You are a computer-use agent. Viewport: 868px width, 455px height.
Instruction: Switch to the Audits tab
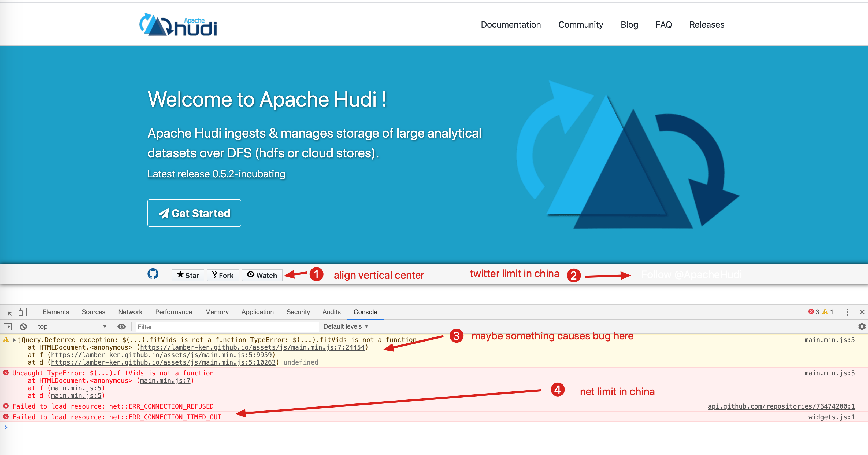(332, 312)
